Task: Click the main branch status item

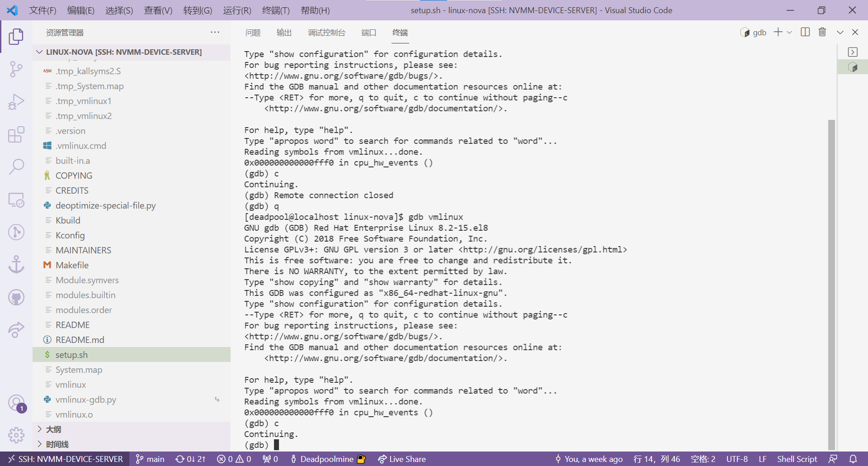Action: (150, 459)
